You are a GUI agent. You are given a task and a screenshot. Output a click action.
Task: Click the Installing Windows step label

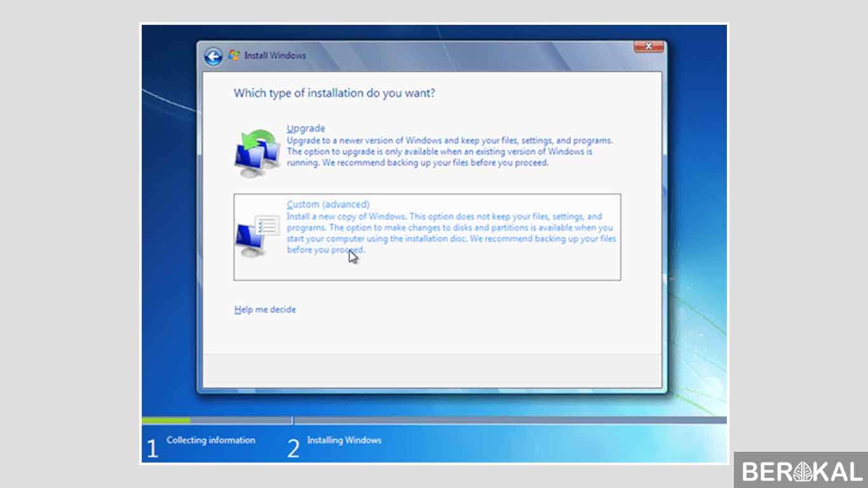point(344,440)
